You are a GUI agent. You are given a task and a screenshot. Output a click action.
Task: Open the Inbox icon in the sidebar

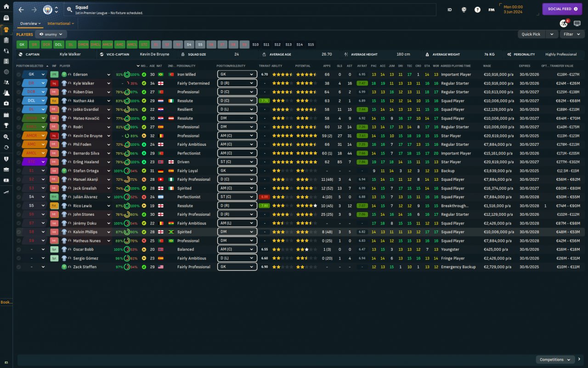click(x=6, y=17)
